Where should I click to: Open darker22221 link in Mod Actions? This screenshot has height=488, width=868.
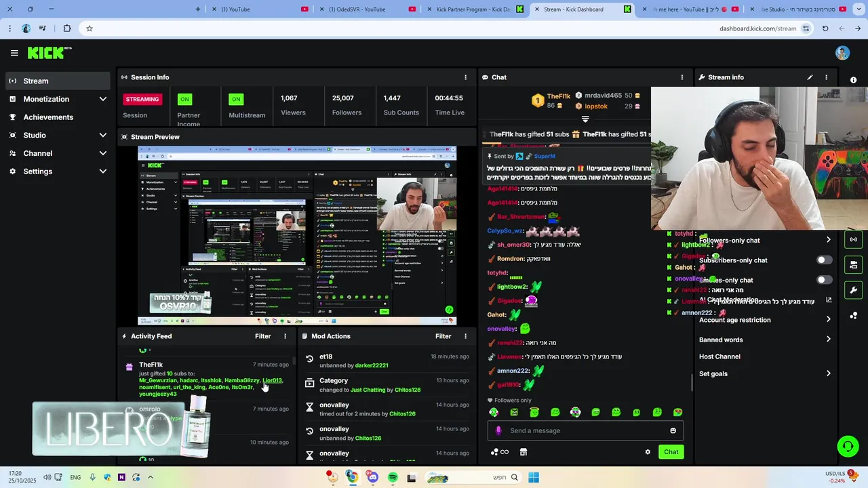[x=372, y=365]
